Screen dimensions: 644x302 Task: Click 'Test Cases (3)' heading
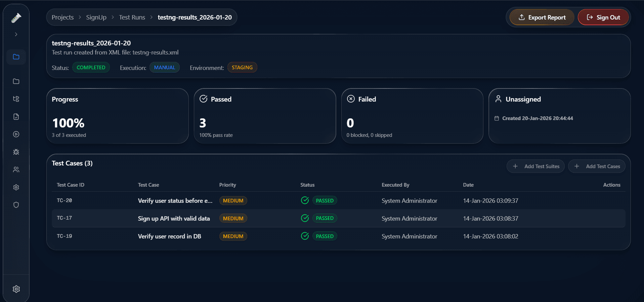(72, 163)
